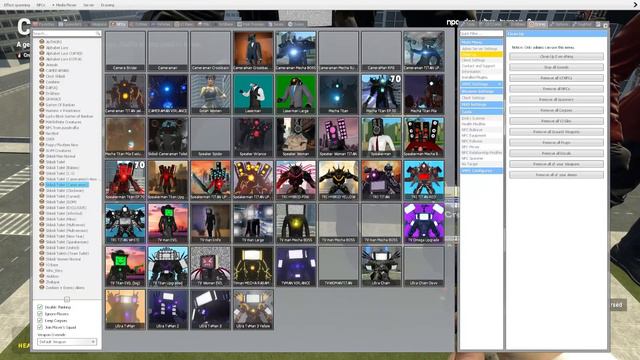Click the Speaker Strider spawn icon
This screenshot has height=360, width=640.
pos(211,137)
